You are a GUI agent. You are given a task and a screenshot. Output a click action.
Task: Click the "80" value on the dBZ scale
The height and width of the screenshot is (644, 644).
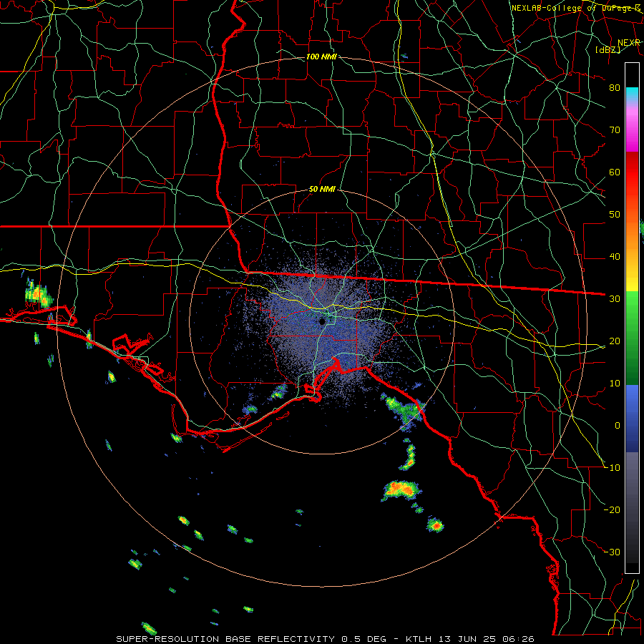pos(615,87)
